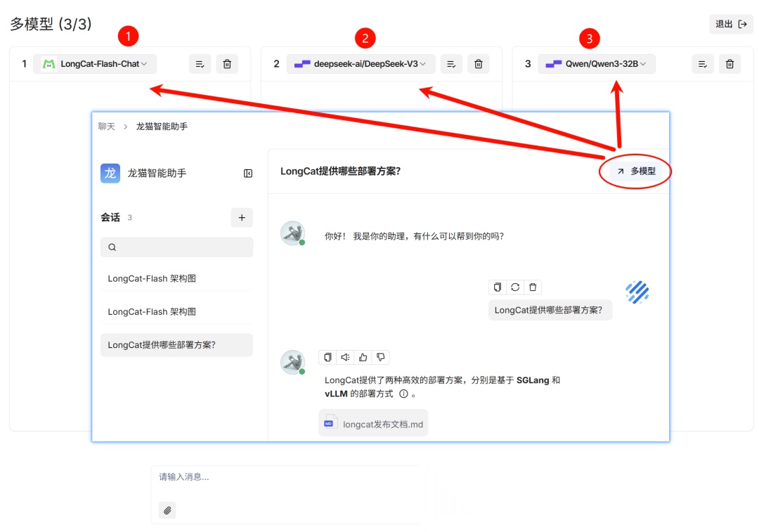This screenshot has width=759, height=532.
Task: Click the attachment paperclip icon
Action: point(167,510)
